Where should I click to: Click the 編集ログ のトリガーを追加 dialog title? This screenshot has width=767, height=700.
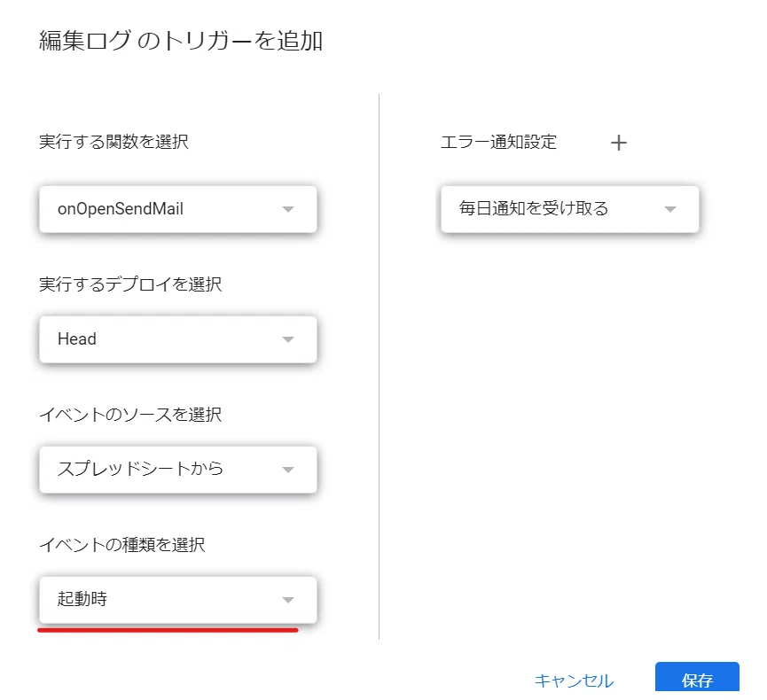[181, 40]
